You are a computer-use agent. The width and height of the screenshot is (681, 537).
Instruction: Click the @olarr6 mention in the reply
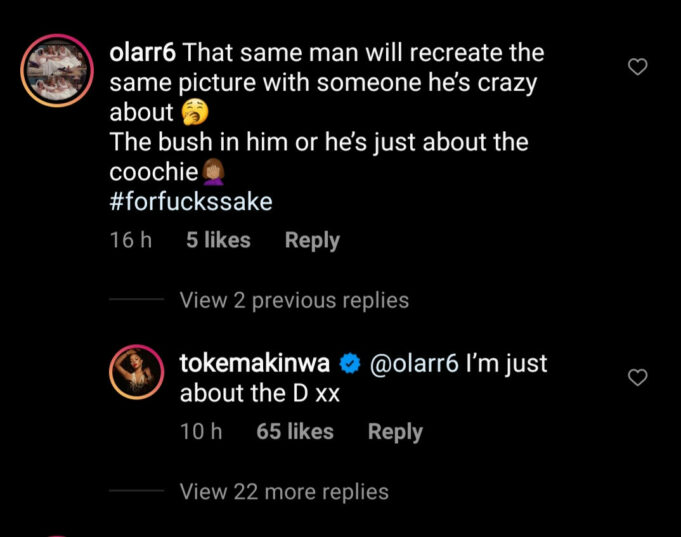coord(415,364)
